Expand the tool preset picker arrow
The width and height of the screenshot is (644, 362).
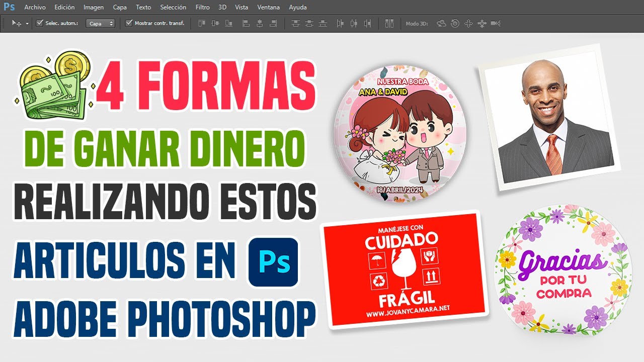click(27, 23)
